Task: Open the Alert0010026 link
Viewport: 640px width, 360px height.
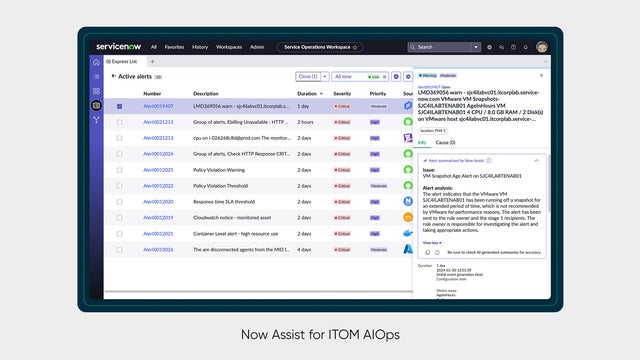Action: coord(158,249)
